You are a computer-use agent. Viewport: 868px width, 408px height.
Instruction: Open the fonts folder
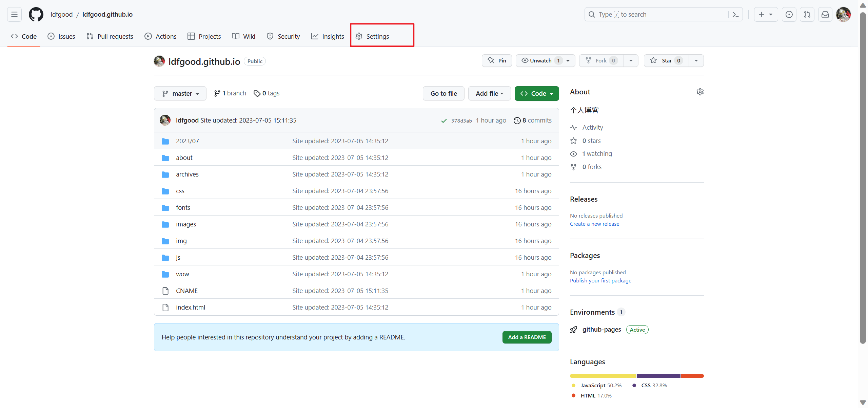tap(183, 208)
